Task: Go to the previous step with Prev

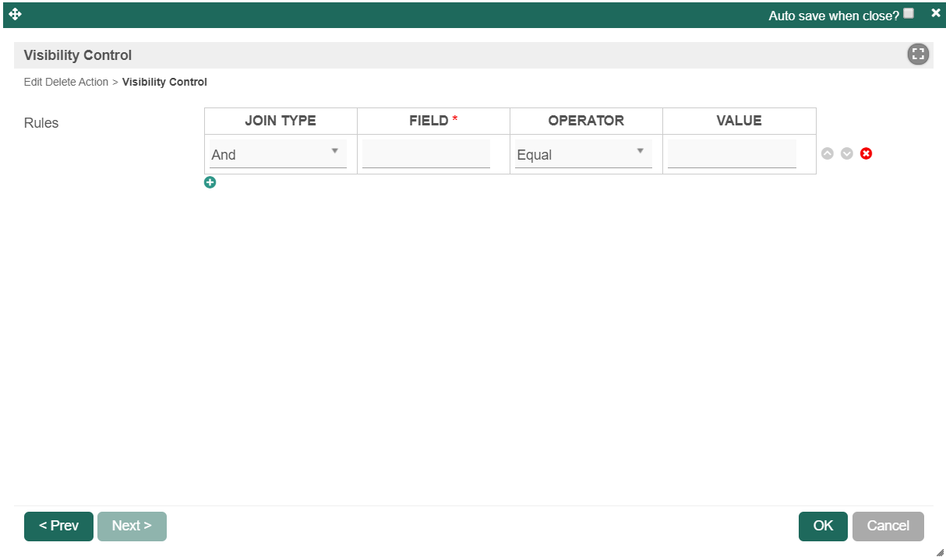Action: coord(58,526)
